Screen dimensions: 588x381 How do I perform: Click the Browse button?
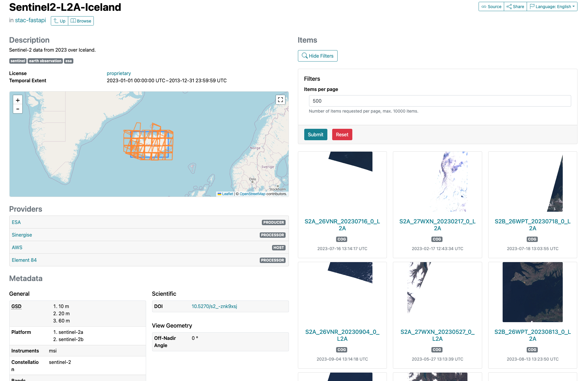point(81,21)
